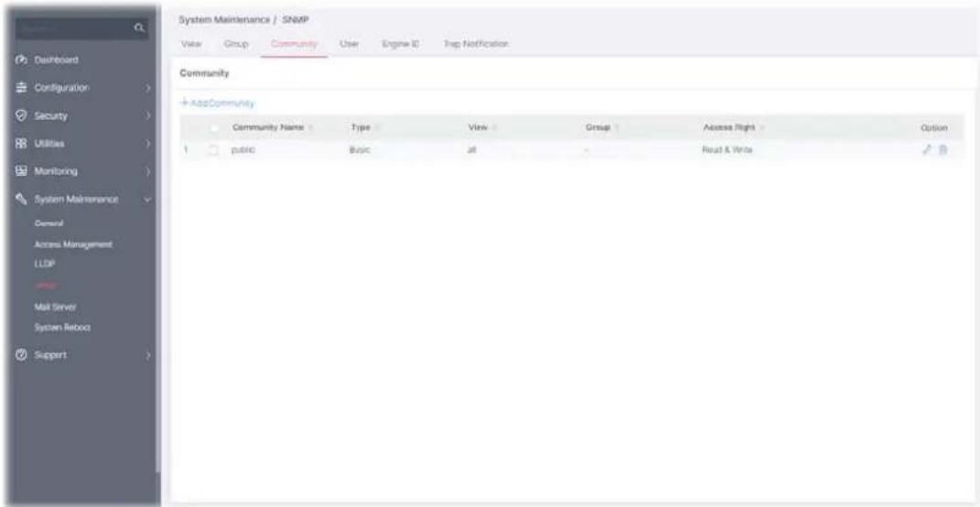Collapse the System Maintenance chevron
Image resolution: width=980 pixels, height=507 pixels.
pos(147,200)
